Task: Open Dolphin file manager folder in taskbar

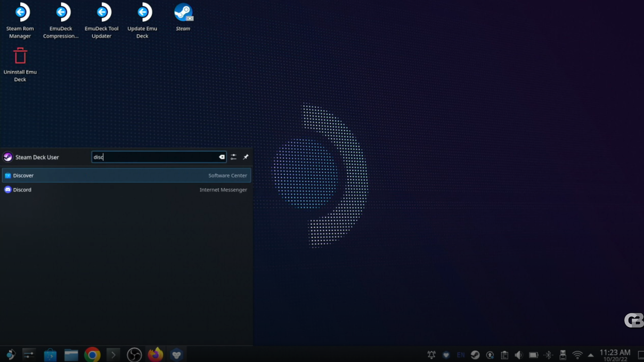Action: coord(71,355)
